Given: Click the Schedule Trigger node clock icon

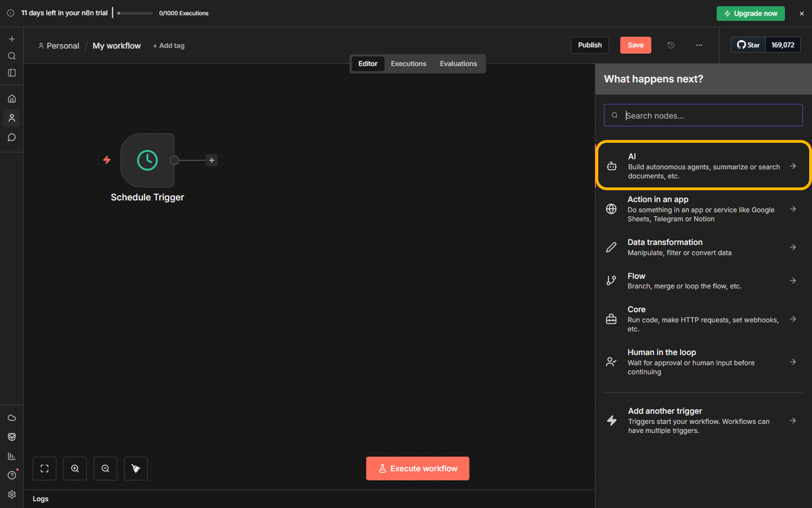Looking at the screenshot, I should [147, 160].
